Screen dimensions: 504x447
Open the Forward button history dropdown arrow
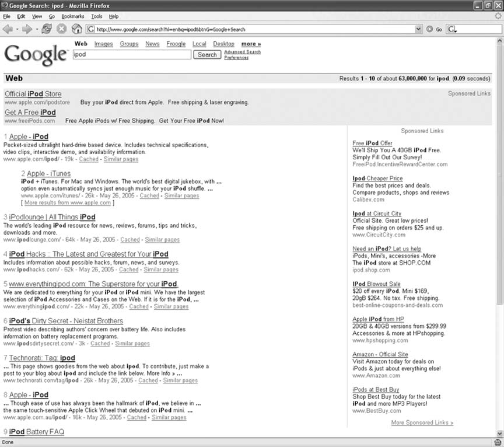[37, 29]
